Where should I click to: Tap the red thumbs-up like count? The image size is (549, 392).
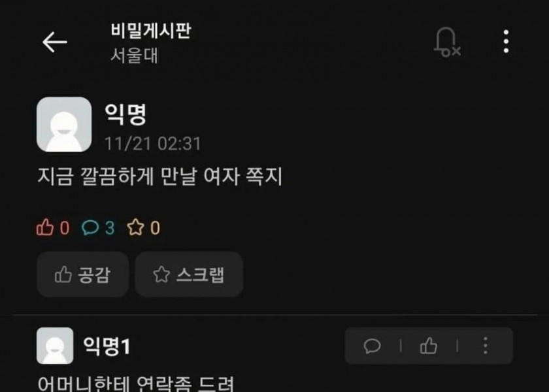point(52,227)
